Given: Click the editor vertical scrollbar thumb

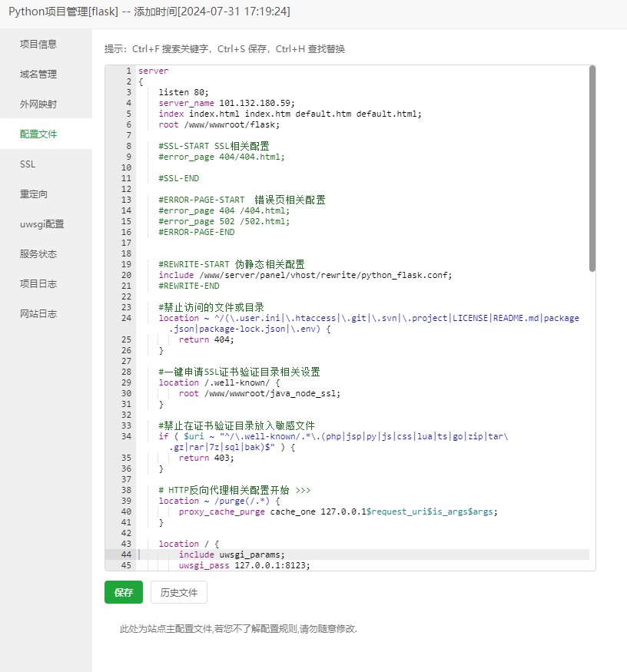Looking at the screenshot, I should [592, 169].
